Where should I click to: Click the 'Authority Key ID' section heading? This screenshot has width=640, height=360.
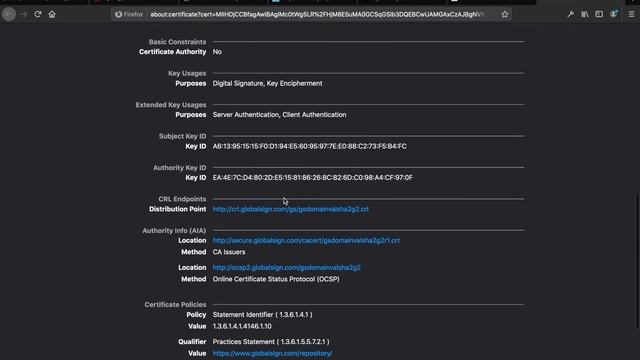[180, 167]
